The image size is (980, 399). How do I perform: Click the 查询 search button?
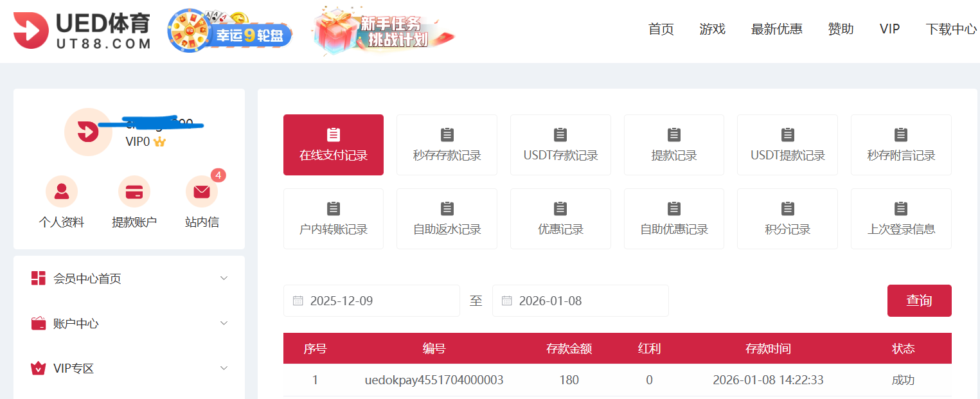(919, 300)
